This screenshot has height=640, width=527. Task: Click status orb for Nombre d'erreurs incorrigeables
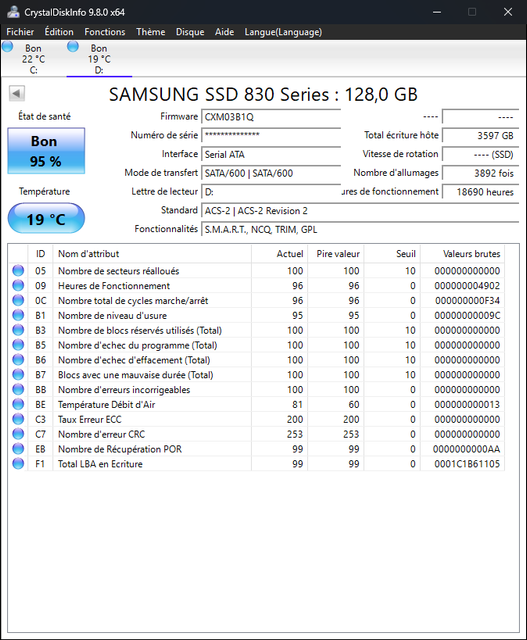point(18,389)
